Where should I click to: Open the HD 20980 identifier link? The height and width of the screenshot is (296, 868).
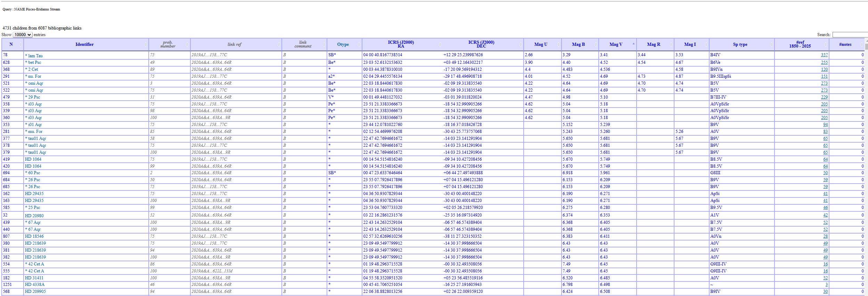coord(34,215)
